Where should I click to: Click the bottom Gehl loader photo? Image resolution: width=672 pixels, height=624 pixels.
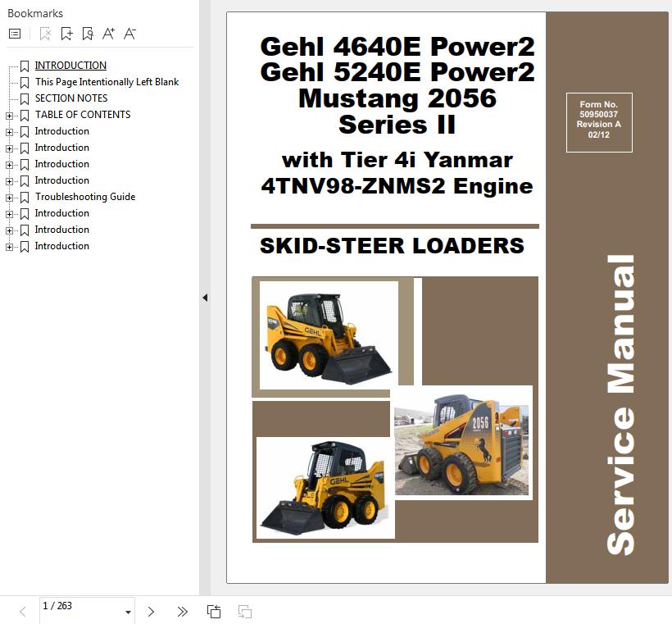(325, 488)
